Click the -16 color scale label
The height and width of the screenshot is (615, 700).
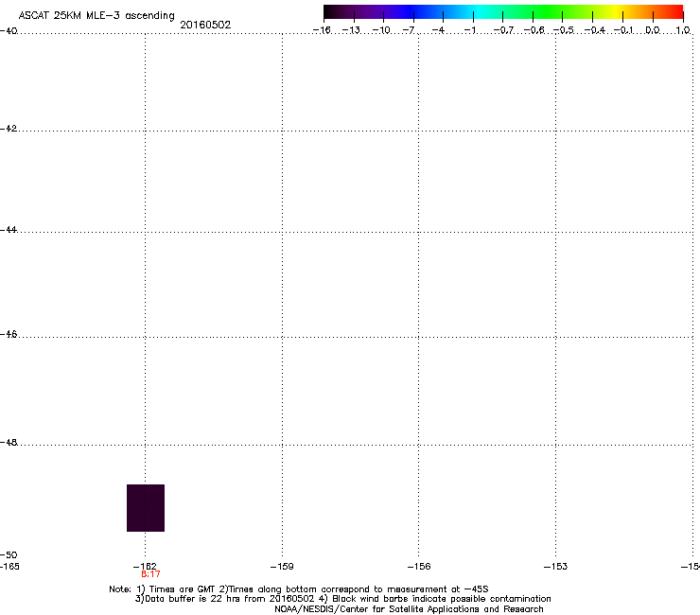[322, 30]
